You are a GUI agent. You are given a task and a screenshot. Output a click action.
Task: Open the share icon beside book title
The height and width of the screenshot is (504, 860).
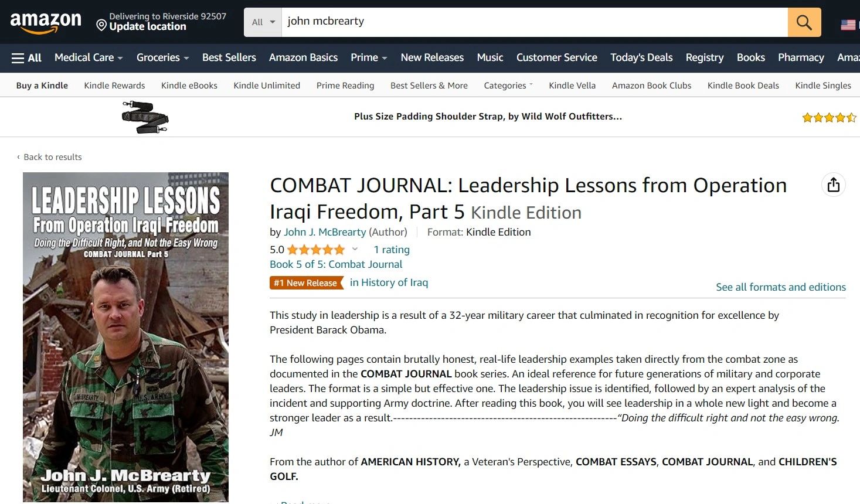pyautogui.click(x=833, y=185)
